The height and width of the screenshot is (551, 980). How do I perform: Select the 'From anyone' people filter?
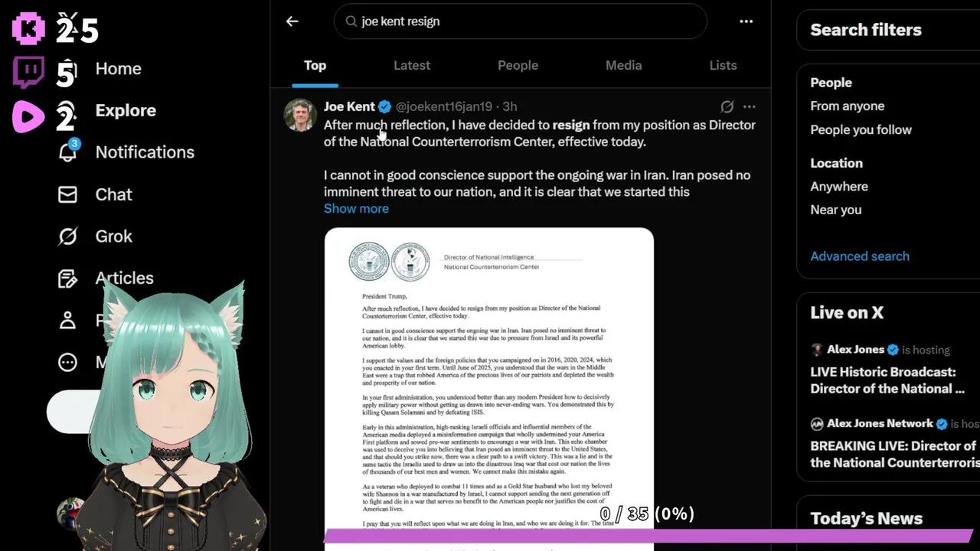click(848, 106)
